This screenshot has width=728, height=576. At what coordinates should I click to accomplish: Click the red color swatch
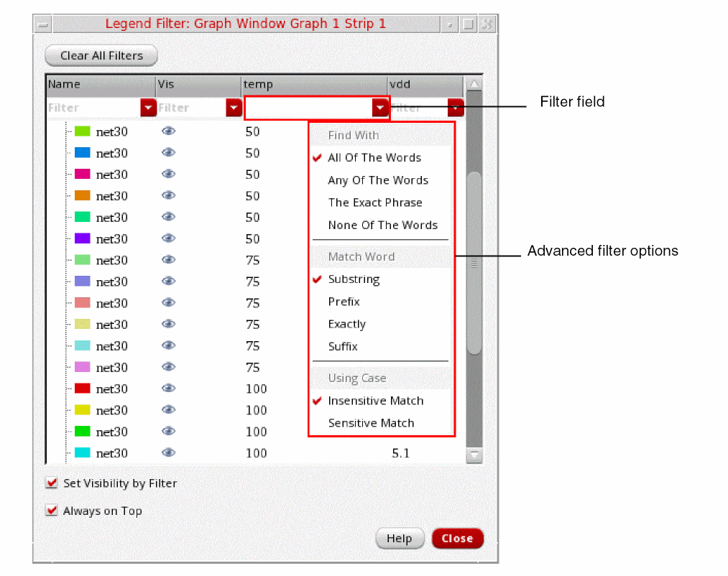(82, 389)
